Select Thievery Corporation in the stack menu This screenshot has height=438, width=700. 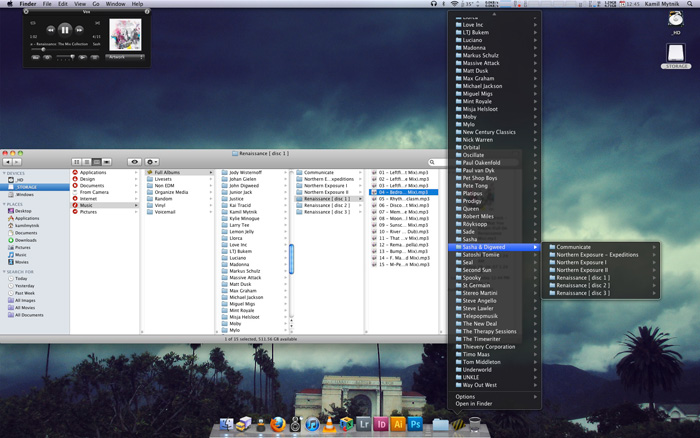click(x=489, y=347)
